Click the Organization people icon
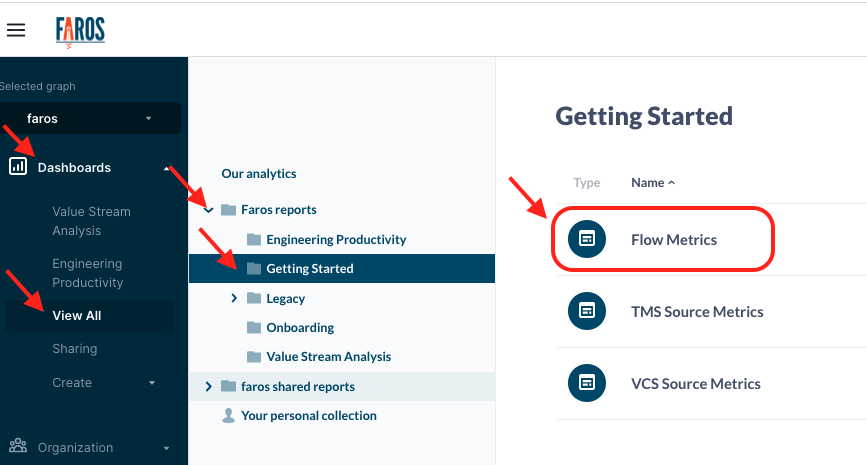867x465 pixels. point(18,446)
